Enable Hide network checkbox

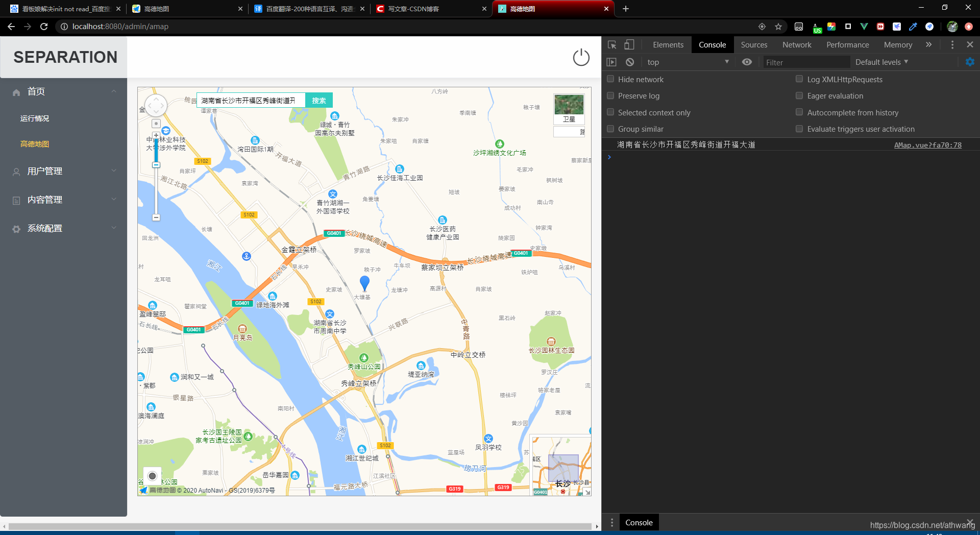click(610, 79)
